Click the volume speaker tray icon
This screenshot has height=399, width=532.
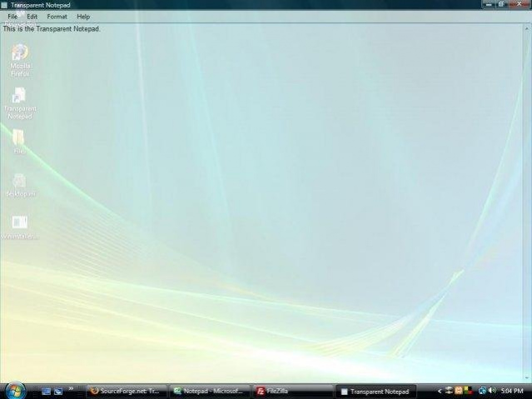(492, 391)
